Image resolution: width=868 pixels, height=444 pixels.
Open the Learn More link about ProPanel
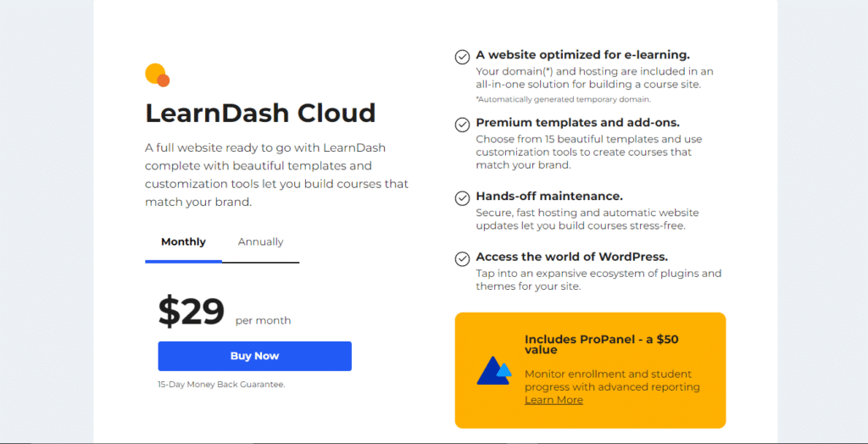(x=554, y=400)
